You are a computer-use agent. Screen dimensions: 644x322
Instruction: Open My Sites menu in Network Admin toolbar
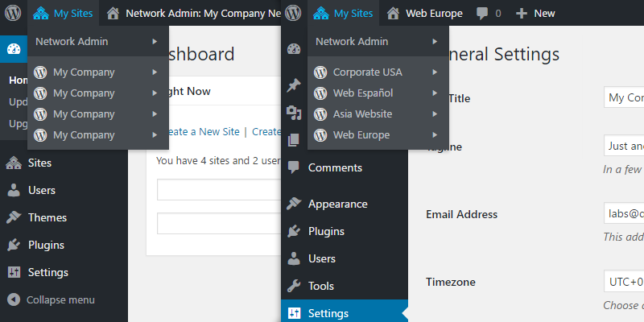click(64, 13)
